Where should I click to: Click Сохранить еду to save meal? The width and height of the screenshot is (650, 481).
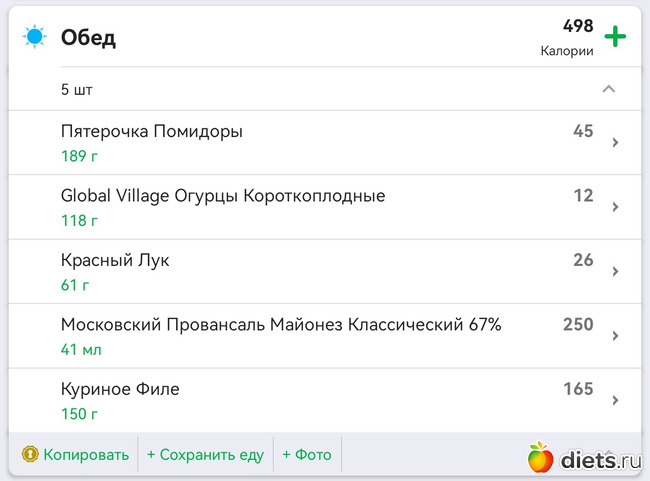(205, 455)
